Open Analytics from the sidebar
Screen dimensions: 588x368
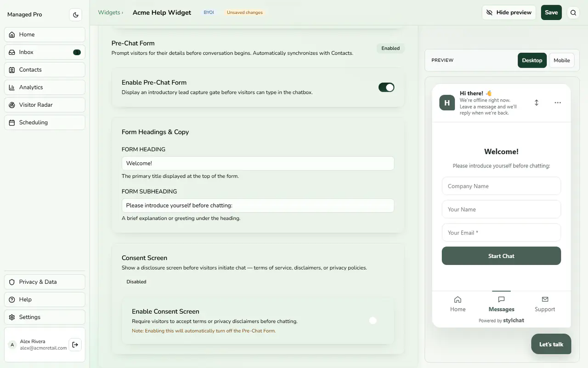(45, 87)
